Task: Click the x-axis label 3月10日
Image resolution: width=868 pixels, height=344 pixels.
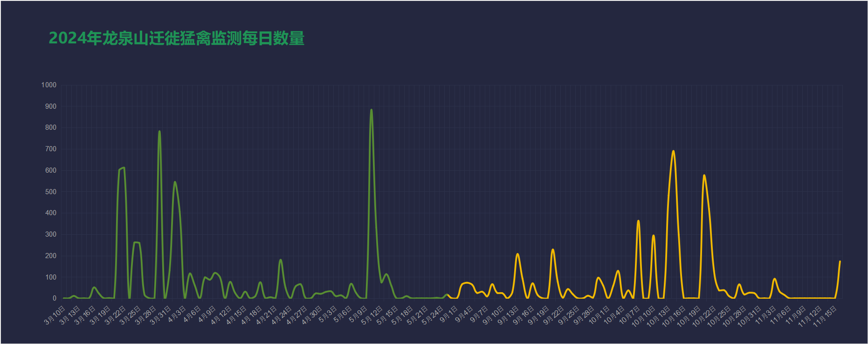Action: coord(55,315)
